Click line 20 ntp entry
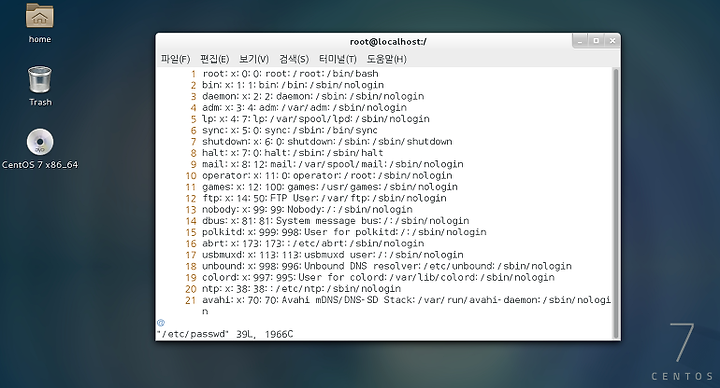This screenshot has width=720, height=388. click(302, 289)
